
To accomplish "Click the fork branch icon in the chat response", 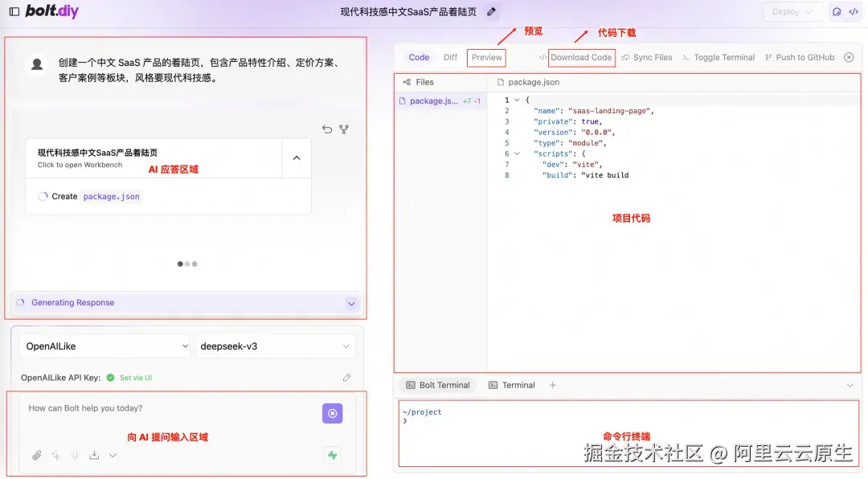I will coord(345,129).
